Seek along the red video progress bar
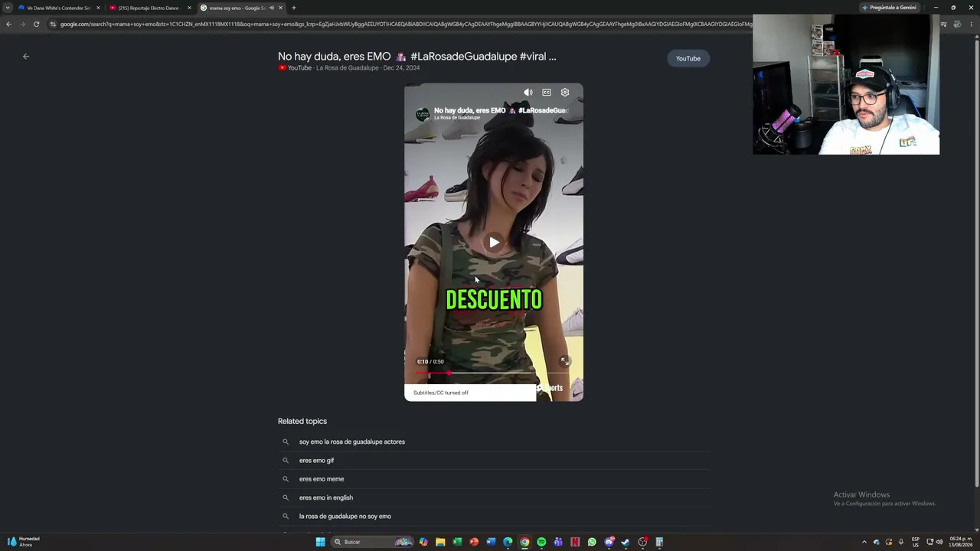The height and width of the screenshot is (551, 980). [x=494, y=373]
